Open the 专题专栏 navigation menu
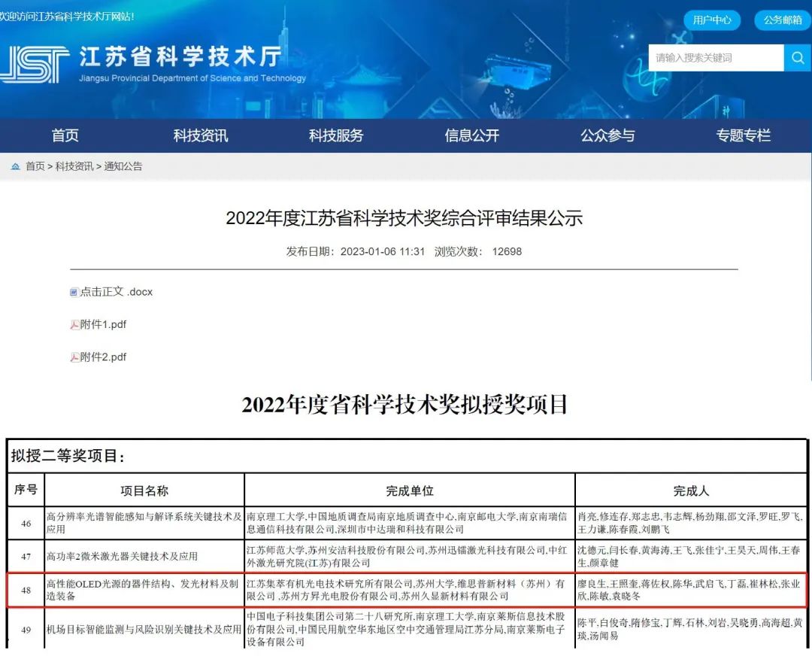812x656 pixels. point(743,135)
